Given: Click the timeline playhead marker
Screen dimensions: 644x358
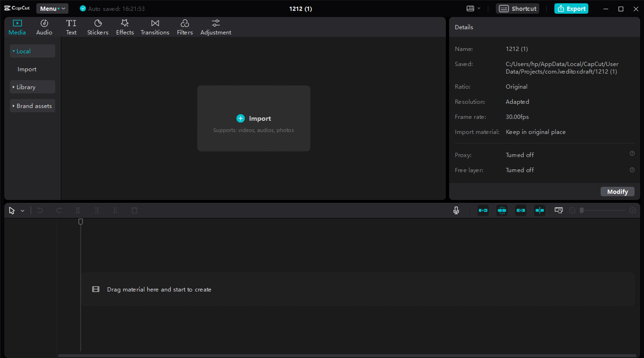Looking at the screenshot, I should coord(80,222).
